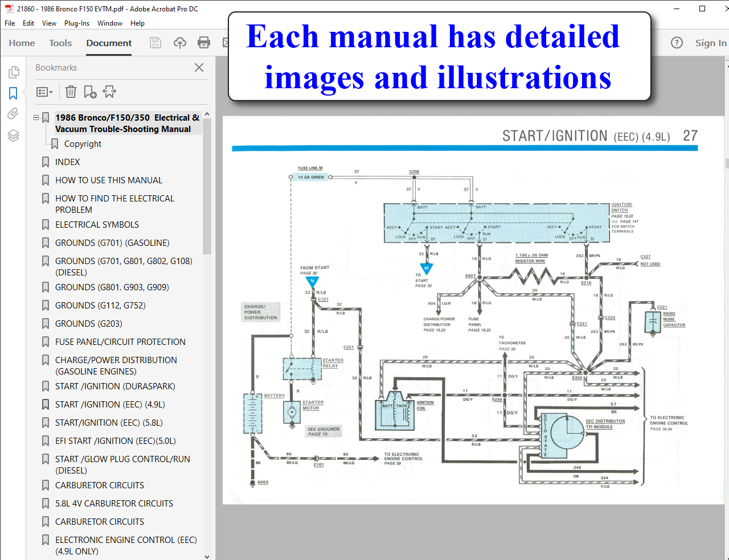This screenshot has height=560, width=729.
Task: Switch to the Home tab
Action: 22,43
